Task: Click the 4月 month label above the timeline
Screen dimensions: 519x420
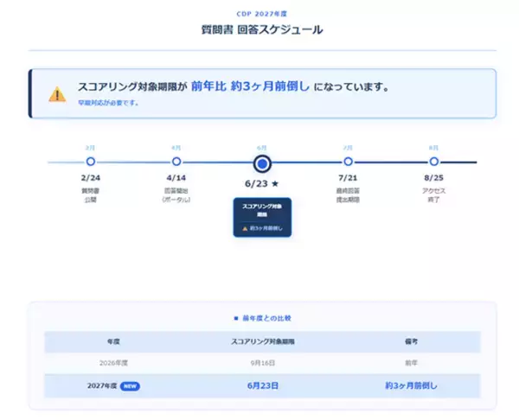Action: point(176,148)
